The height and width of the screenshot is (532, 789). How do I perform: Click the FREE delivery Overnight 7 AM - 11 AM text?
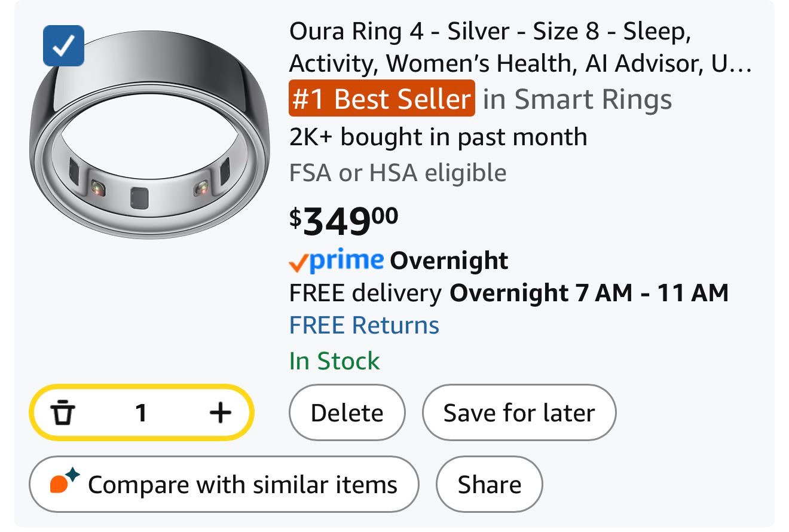click(x=508, y=293)
